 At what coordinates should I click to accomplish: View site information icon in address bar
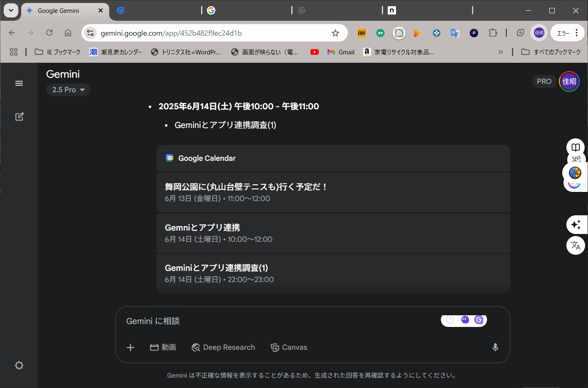[x=90, y=33]
